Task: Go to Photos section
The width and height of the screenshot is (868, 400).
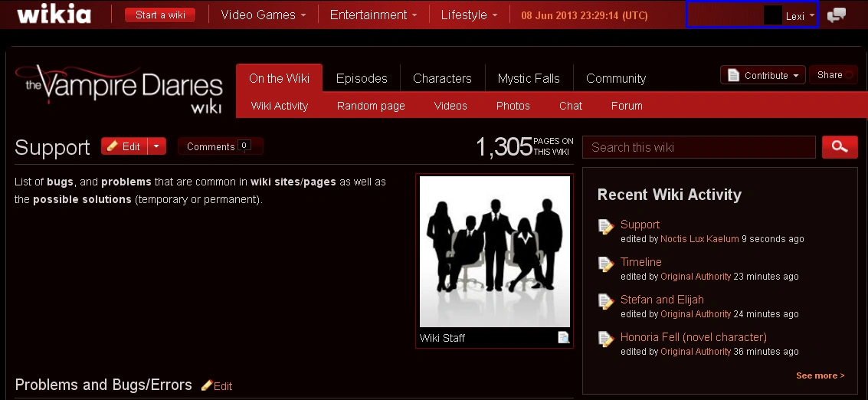Action: [x=513, y=106]
